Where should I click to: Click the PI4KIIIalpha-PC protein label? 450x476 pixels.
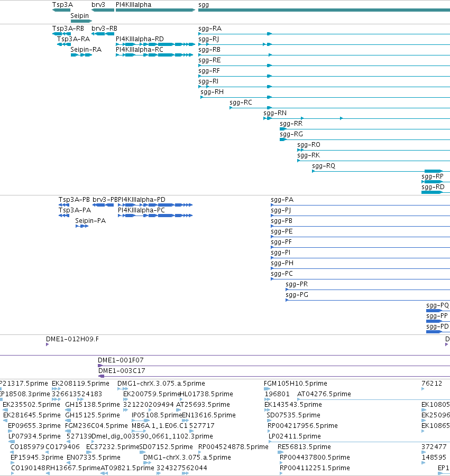pos(141,210)
